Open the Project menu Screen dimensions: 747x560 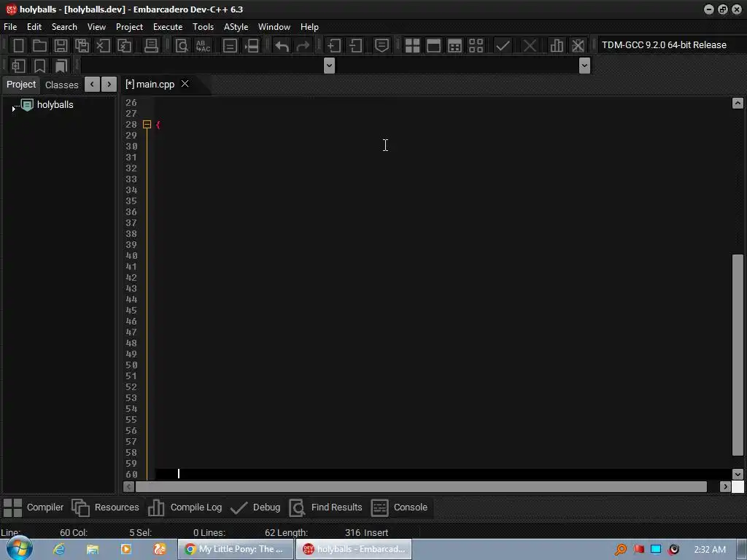click(130, 27)
